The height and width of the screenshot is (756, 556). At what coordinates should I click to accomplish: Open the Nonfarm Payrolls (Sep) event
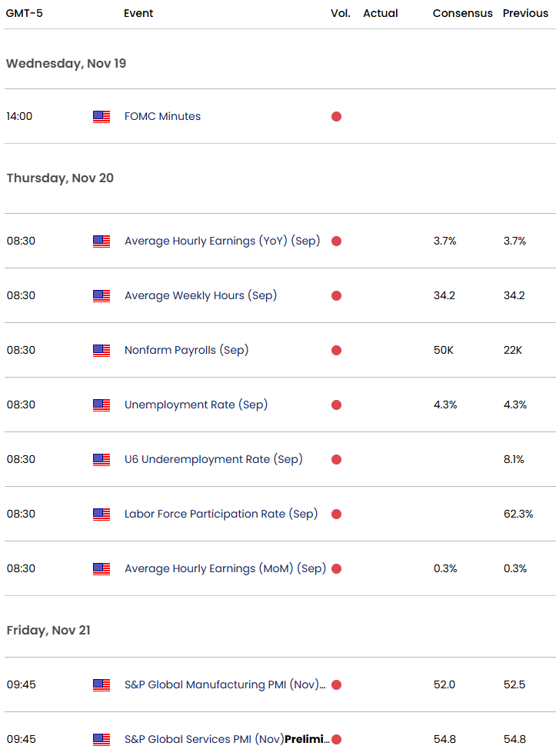(x=186, y=351)
